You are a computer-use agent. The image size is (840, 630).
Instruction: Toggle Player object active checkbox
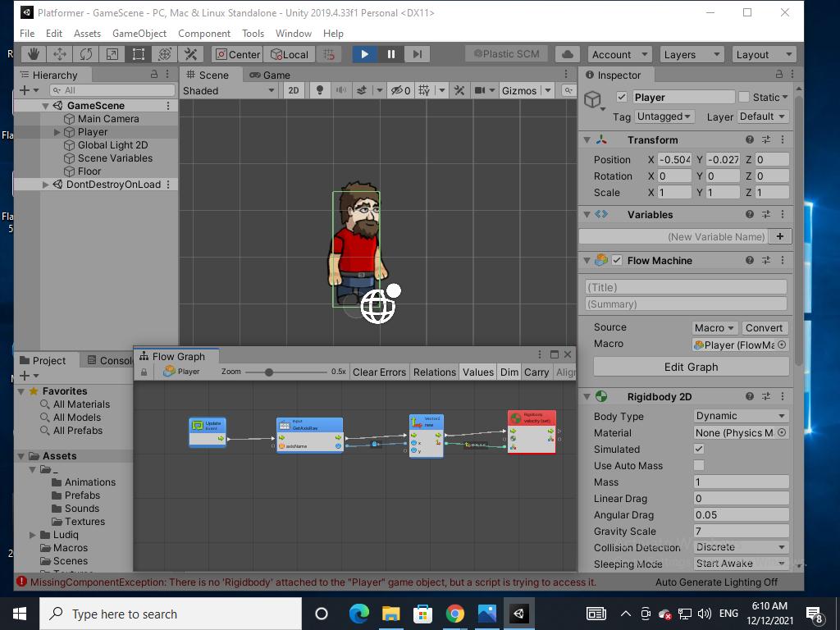pos(622,97)
